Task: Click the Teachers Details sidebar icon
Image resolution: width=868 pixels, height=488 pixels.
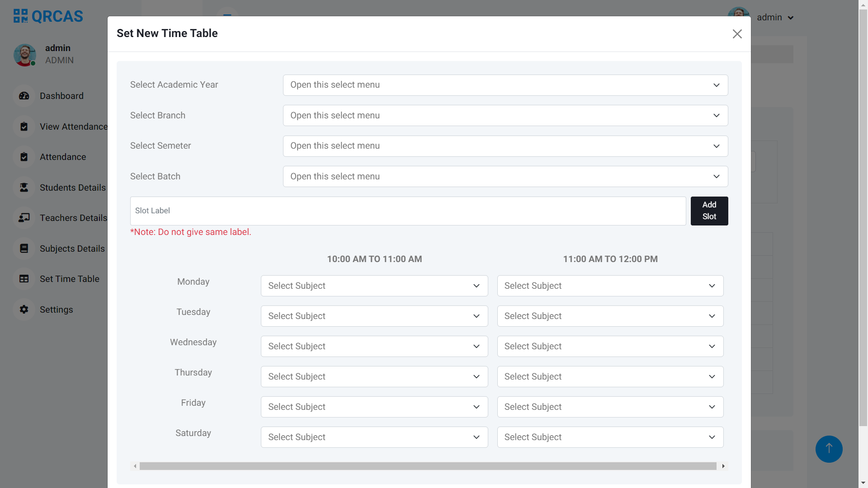Action: click(24, 218)
